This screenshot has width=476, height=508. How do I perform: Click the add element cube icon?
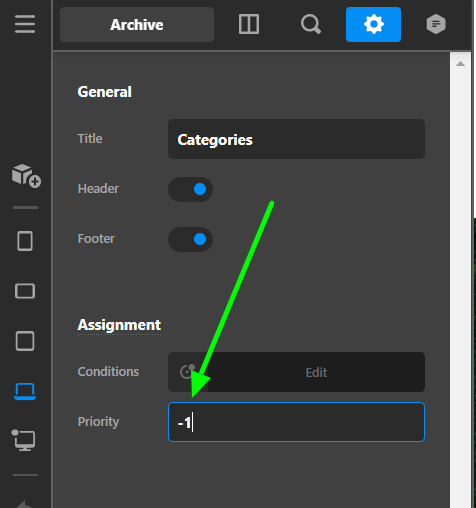(x=26, y=176)
